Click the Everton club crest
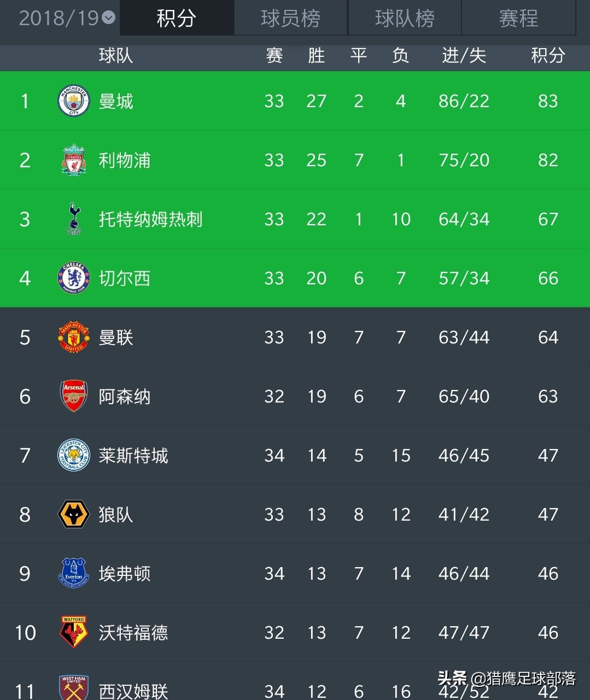The height and width of the screenshot is (700, 590). coord(73,574)
